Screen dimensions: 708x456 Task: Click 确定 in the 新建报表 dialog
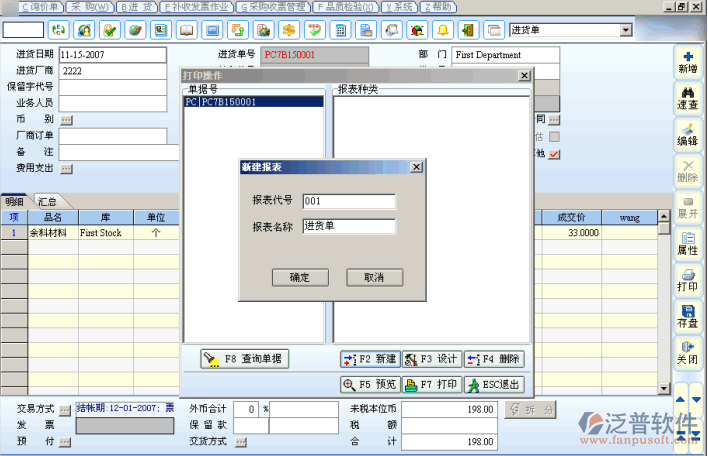pyautogui.click(x=299, y=277)
